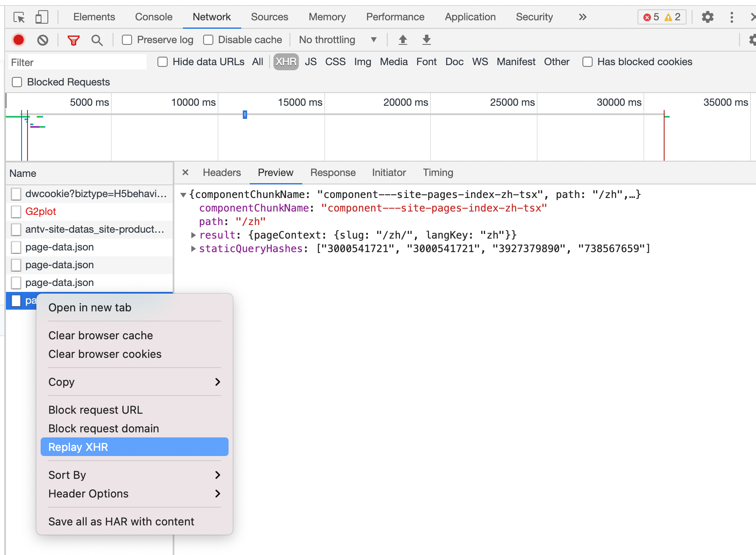This screenshot has height=555, width=756.
Task: Click the Name column header
Action: [89, 173]
